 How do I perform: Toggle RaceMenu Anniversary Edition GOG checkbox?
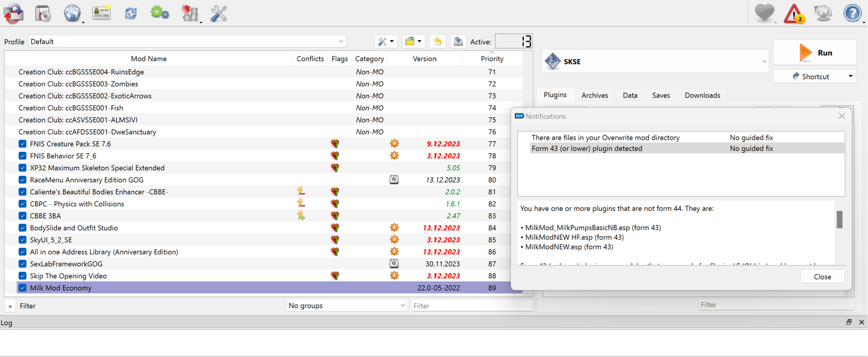(22, 179)
